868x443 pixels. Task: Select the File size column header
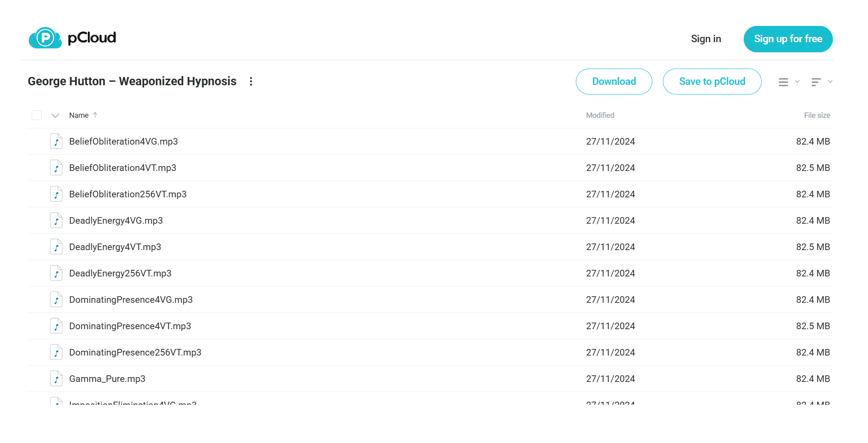[x=817, y=115]
